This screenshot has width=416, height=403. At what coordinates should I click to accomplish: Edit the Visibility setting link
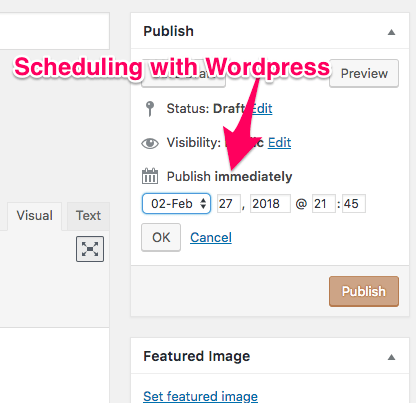tap(279, 143)
